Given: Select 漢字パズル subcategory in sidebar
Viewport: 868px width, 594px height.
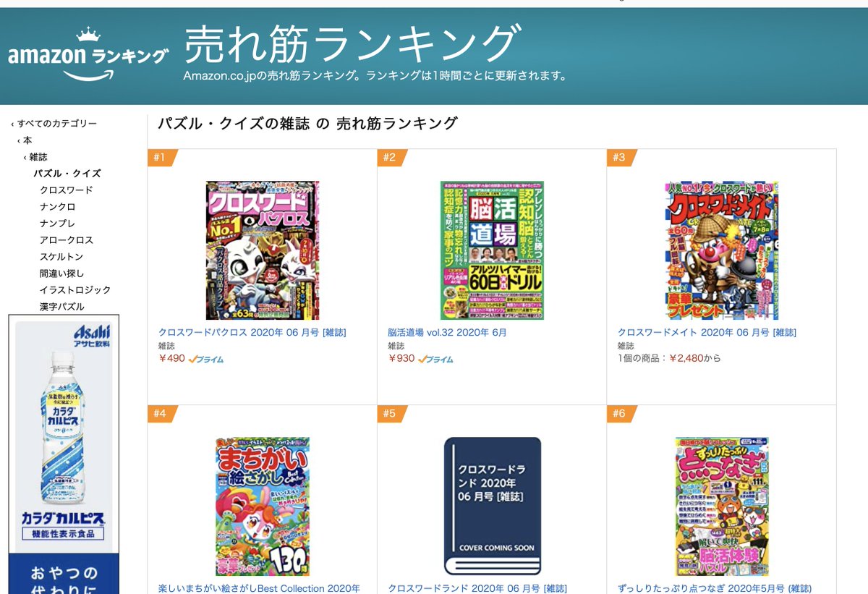Looking at the screenshot, I should point(61,307).
